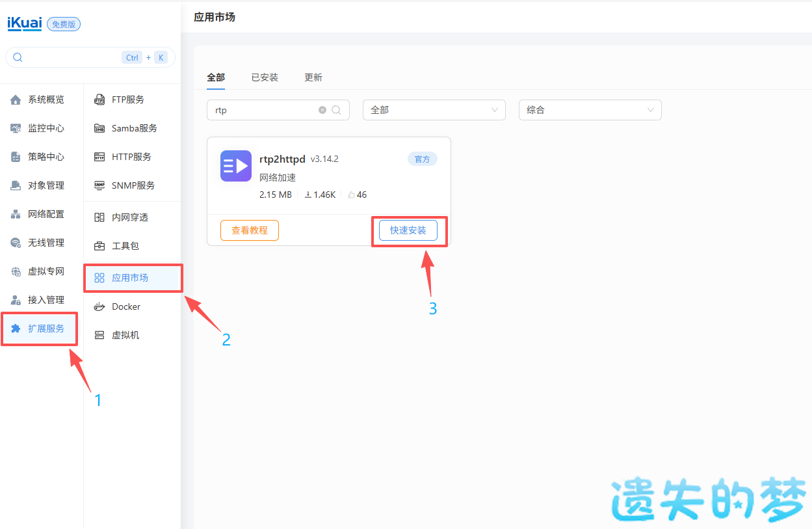Select the 对象管理 icon
Image resolution: width=812 pixels, height=529 pixels.
pyautogui.click(x=16, y=185)
